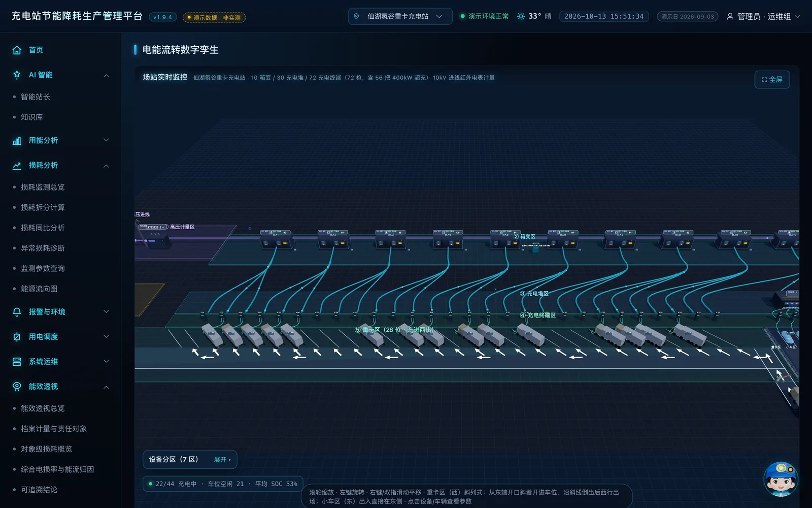The image size is (812, 508).
Task: Click the 高压计量区 label in the 3D scene
Action: pyautogui.click(x=182, y=227)
